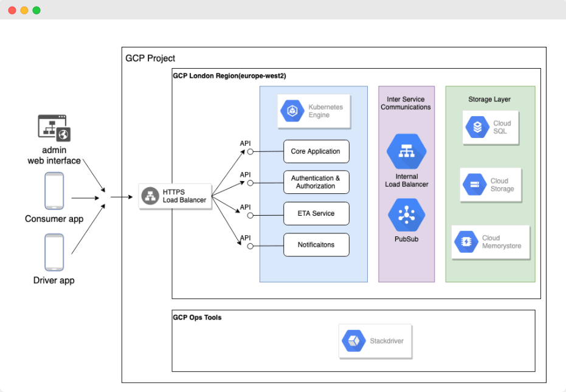Click the Cloud Memorystore icon

466,241
